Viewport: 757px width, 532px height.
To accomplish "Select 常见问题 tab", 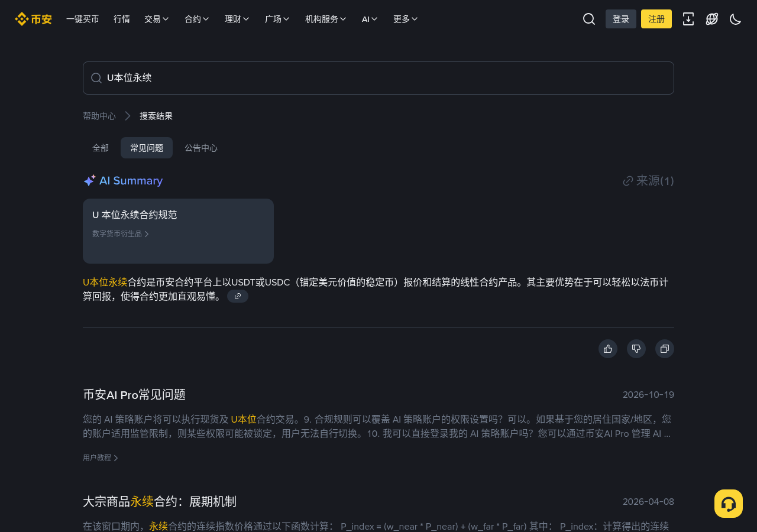I will coord(147,148).
